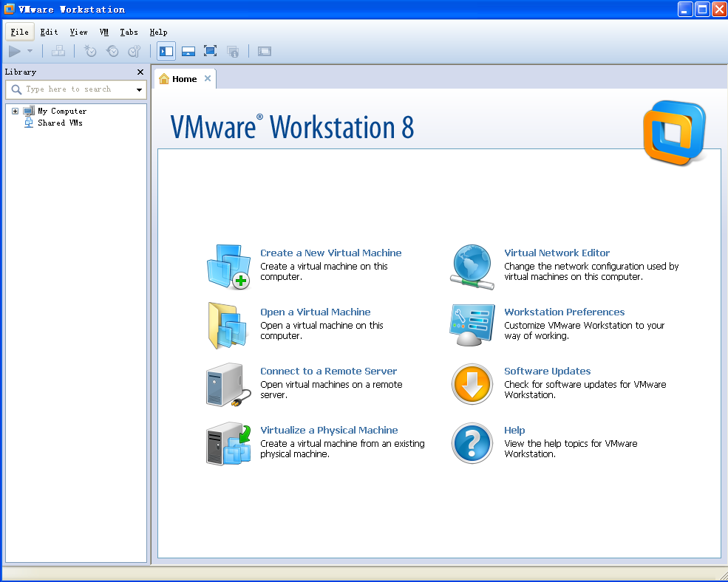Open the Tabs menu
Image resolution: width=728 pixels, height=582 pixels.
(x=129, y=32)
